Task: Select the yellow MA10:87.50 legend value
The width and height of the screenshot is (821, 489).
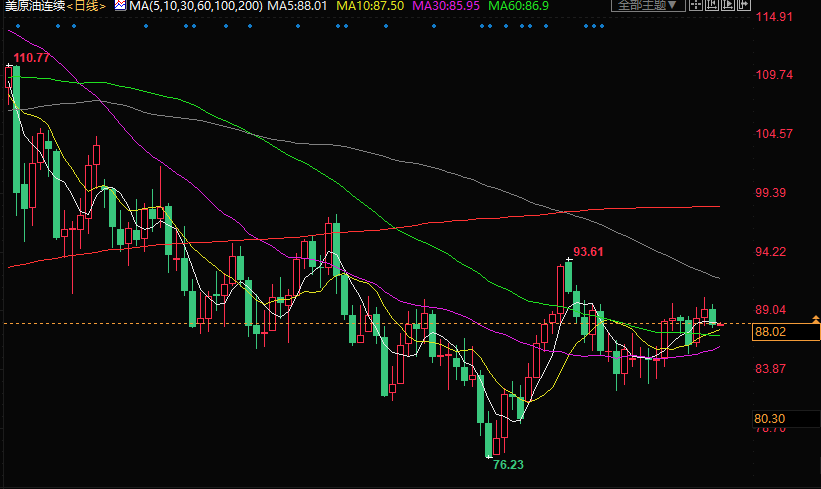Action: coord(369,7)
